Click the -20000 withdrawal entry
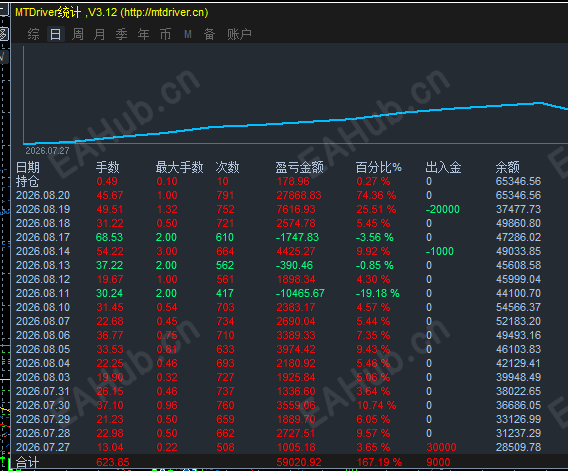The width and height of the screenshot is (568, 471). point(442,209)
